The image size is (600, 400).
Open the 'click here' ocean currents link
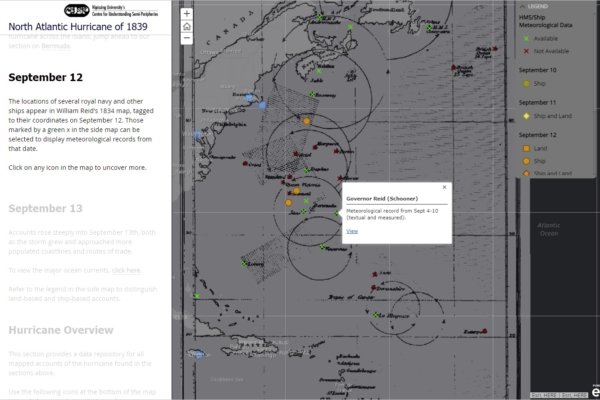tap(126, 270)
